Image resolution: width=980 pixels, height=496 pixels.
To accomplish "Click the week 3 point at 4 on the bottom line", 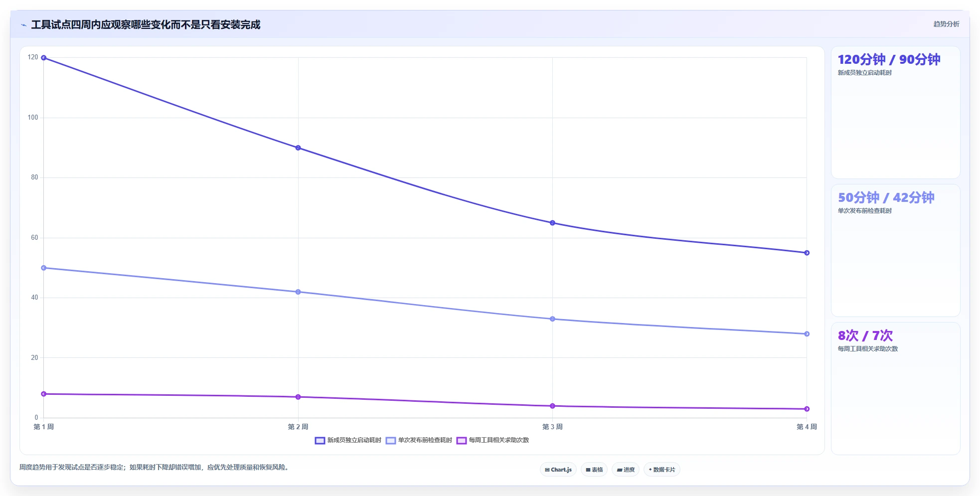I will pyautogui.click(x=552, y=406).
